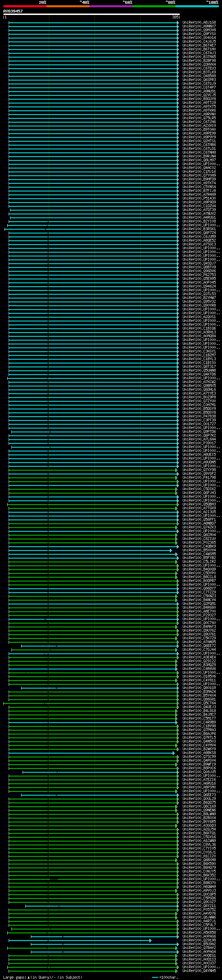Select the UniRef100_C1DZU4 hit label

pyautogui.click(x=199, y=206)
